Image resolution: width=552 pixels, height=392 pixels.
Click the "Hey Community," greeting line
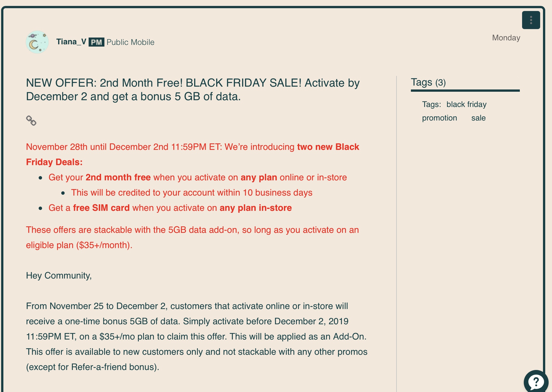coord(59,275)
